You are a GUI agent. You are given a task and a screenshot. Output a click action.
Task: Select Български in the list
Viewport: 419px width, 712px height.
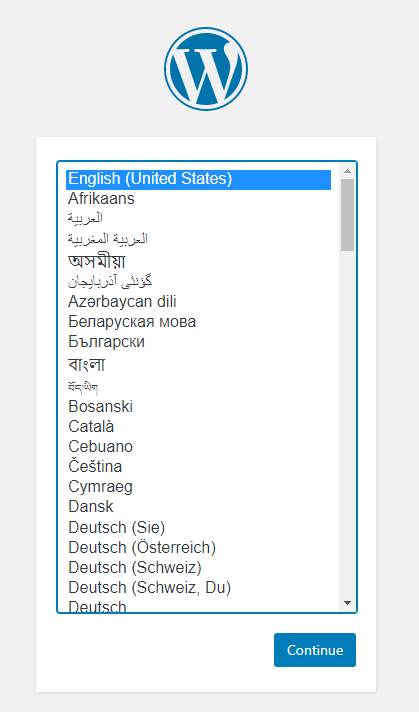[x=198, y=341]
